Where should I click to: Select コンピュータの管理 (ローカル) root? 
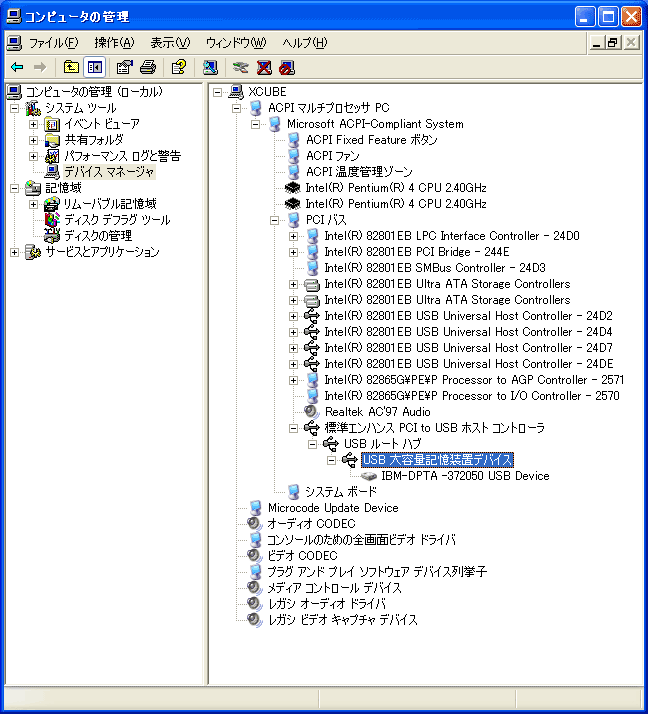click(94, 92)
